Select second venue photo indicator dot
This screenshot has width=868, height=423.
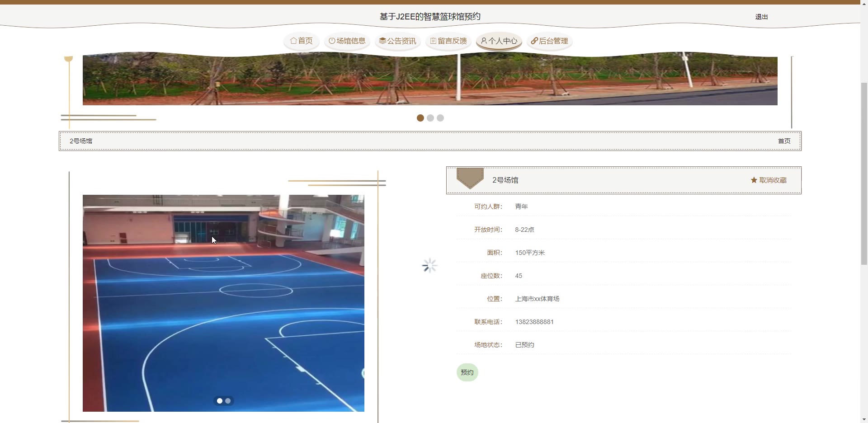228,401
